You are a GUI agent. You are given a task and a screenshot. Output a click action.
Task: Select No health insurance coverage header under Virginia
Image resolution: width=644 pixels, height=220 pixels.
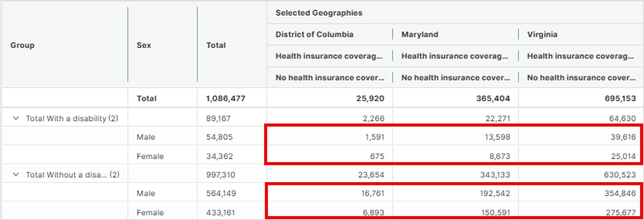[x=581, y=78]
